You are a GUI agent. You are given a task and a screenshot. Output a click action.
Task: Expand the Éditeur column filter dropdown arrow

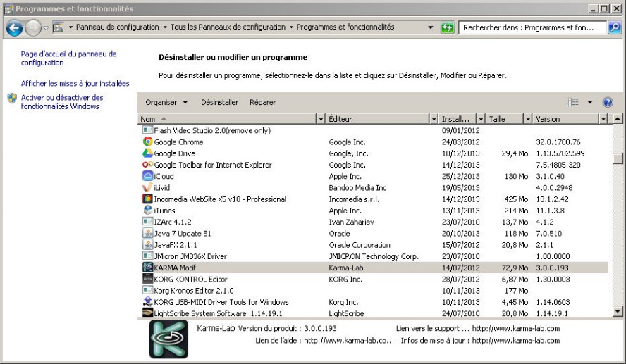pyautogui.click(x=434, y=119)
